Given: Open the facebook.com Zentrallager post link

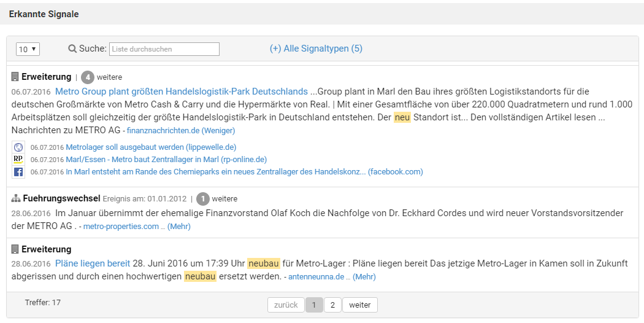Looking at the screenshot, I should tap(244, 171).
